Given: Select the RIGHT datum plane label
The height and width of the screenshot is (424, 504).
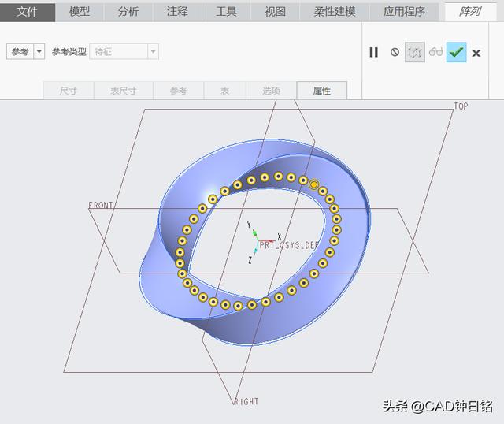Looking at the screenshot, I should pyautogui.click(x=246, y=401).
